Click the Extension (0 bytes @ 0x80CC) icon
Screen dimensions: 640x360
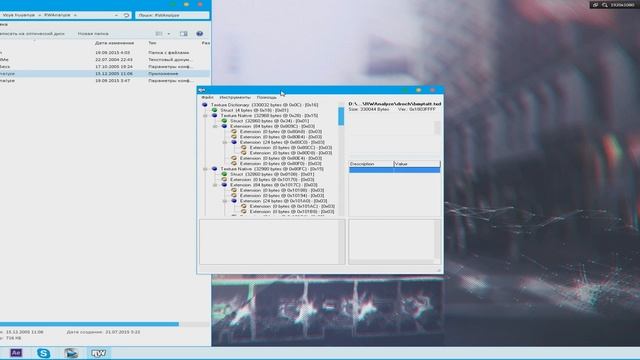(x=244, y=147)
